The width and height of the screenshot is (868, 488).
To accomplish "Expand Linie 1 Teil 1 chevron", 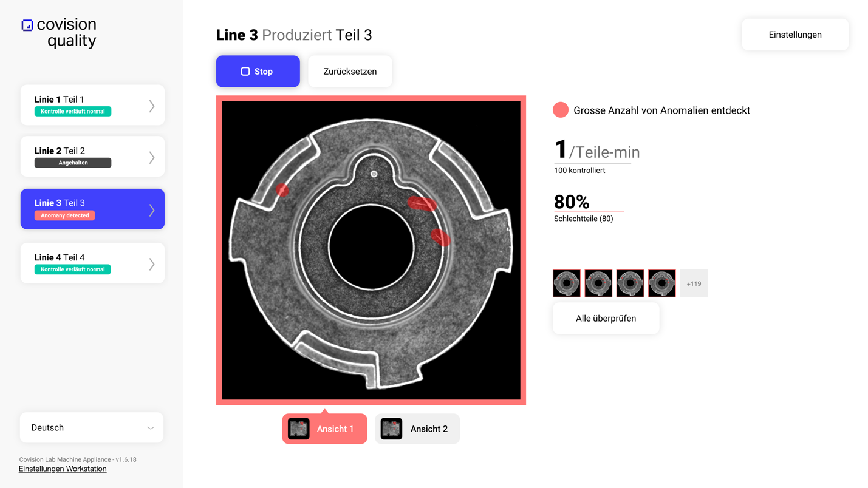I will [152, 106].
